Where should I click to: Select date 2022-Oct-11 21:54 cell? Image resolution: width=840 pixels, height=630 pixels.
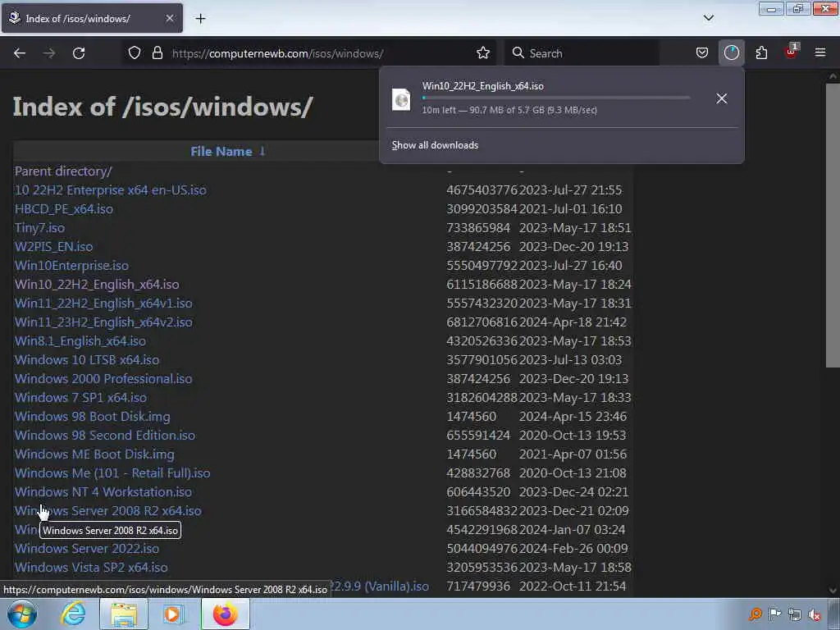coord(572,586)
